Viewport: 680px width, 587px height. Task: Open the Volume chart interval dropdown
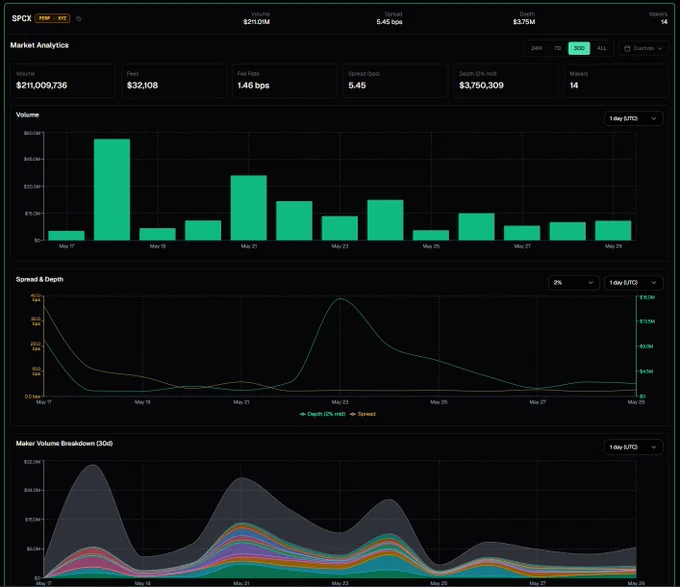pos(633,118)
